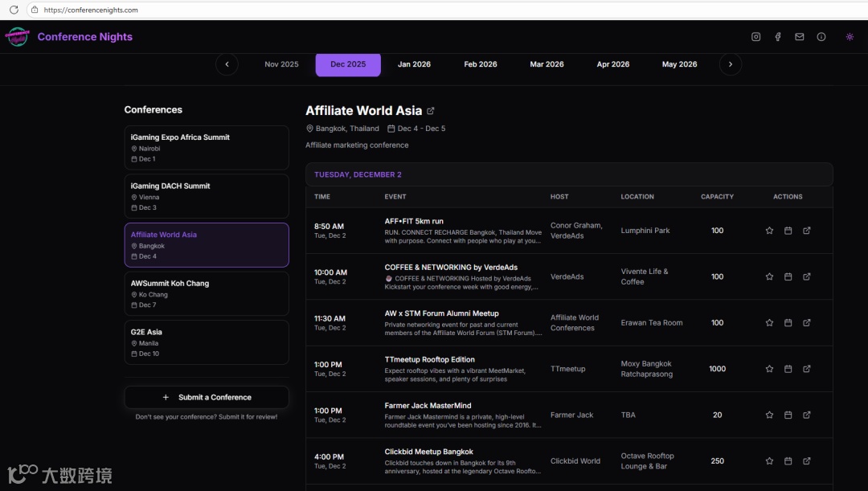The width and height of the screenshot is (868, 491).
Task: Add COFFEE & NETWORKING event to calendar
Action: click(x=788, y=276)
